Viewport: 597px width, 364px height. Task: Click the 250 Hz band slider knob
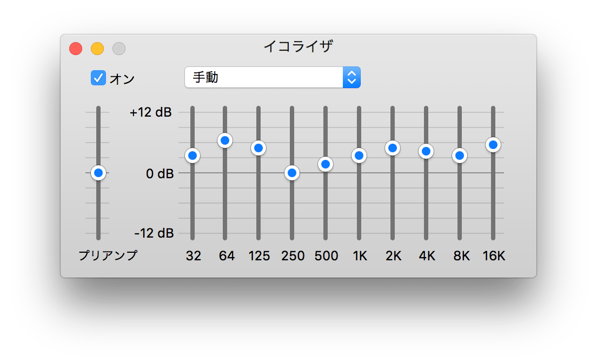coord(292,173)
